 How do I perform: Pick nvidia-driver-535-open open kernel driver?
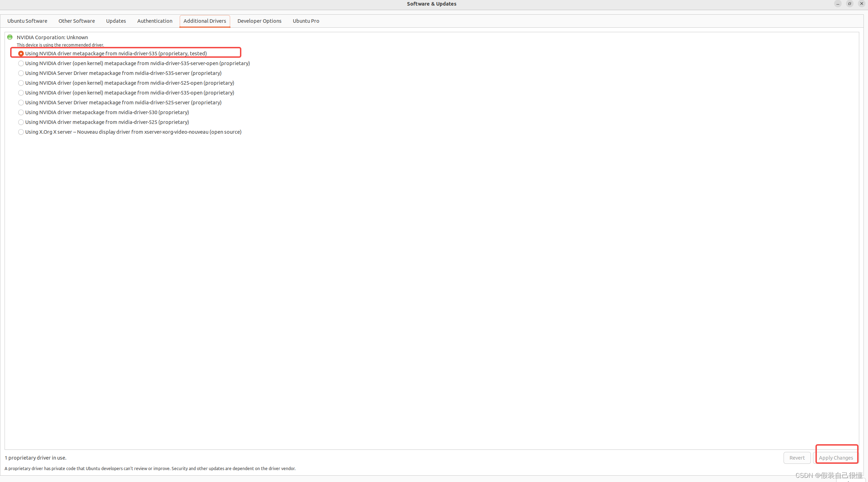tap(21, 93)
